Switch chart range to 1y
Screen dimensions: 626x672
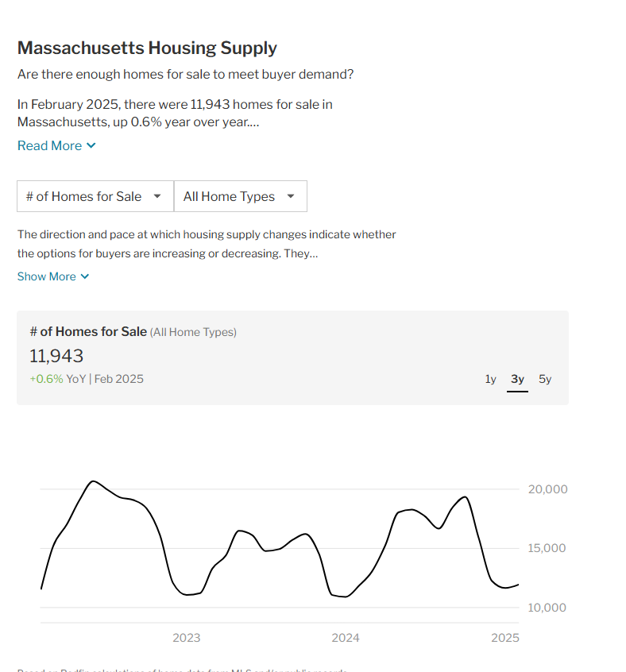[x=491, y=379]
